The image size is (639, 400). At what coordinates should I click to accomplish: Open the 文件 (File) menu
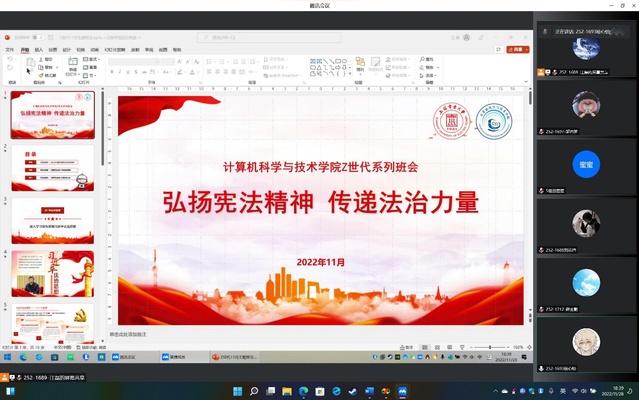click(10, 48)
